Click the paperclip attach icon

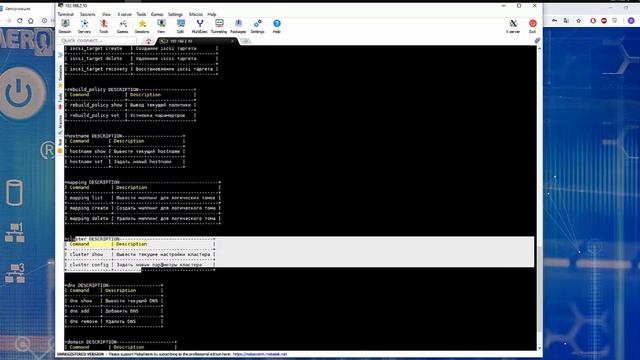pyautogui.click(x=537, y=40)
